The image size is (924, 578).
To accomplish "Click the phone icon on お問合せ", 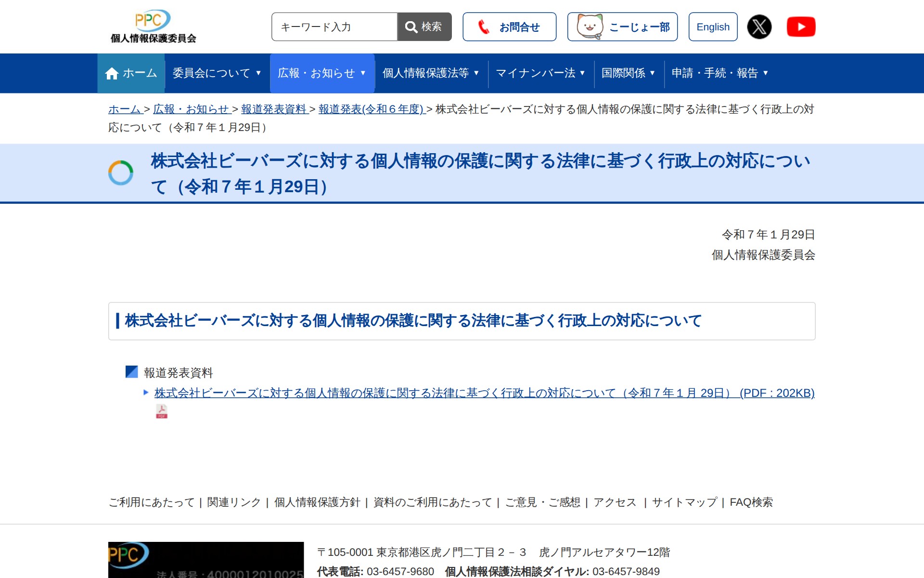I will [x=484, y=27].
